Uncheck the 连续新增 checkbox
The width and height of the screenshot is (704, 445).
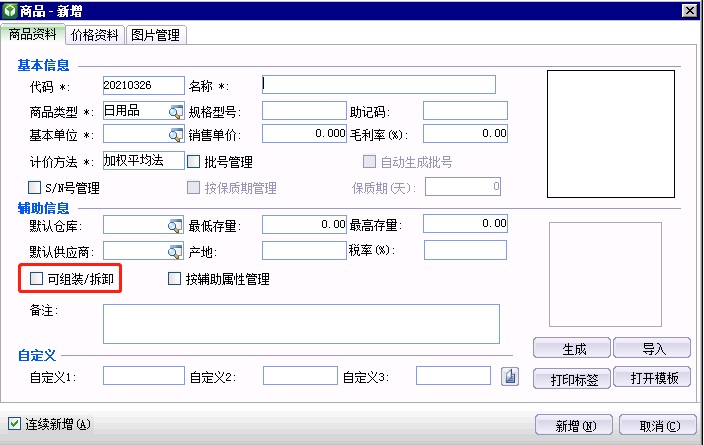[x=14, y=424]
